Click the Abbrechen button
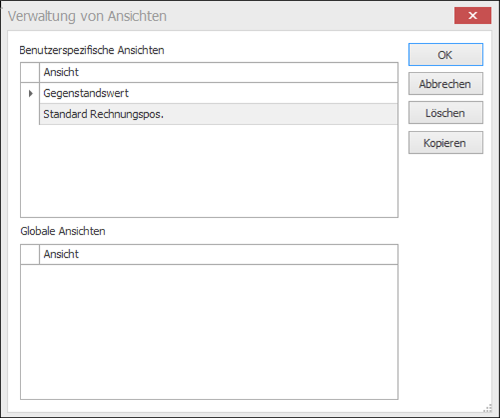This screenshot has height=418, width=500. coord(445,84)
